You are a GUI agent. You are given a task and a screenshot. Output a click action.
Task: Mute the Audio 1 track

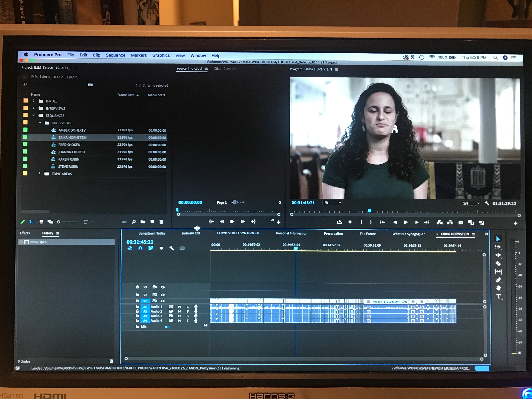coord(179,307)
